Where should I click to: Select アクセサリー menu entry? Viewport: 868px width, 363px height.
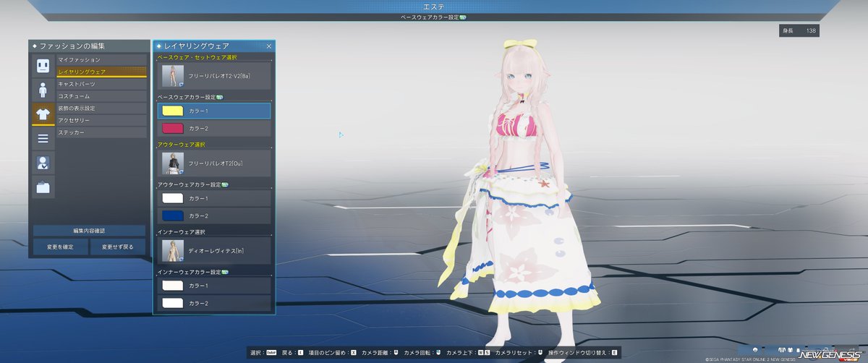pos(102,120)
